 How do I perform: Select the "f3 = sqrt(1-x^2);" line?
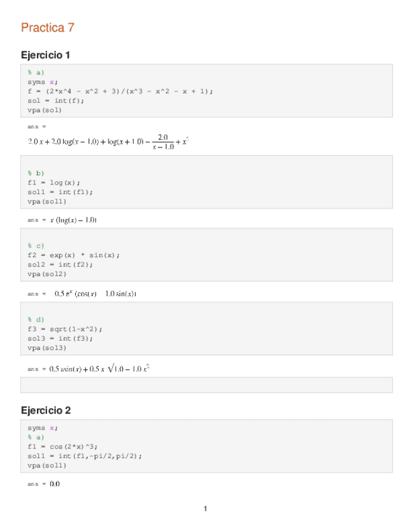[x=65, y=329]
